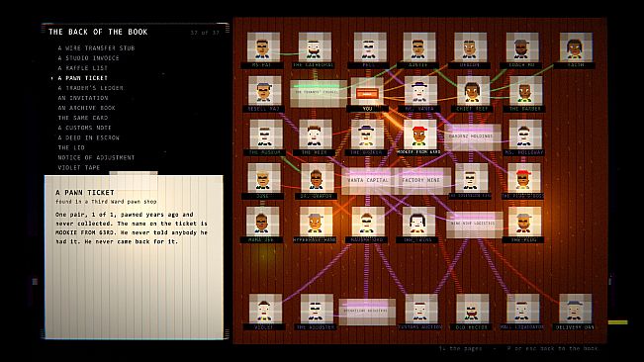Image resolution: width=644 pixels, height=362 pixels.
Task: Select The Cathedral portrait card
Action: [x=315, y=47]
